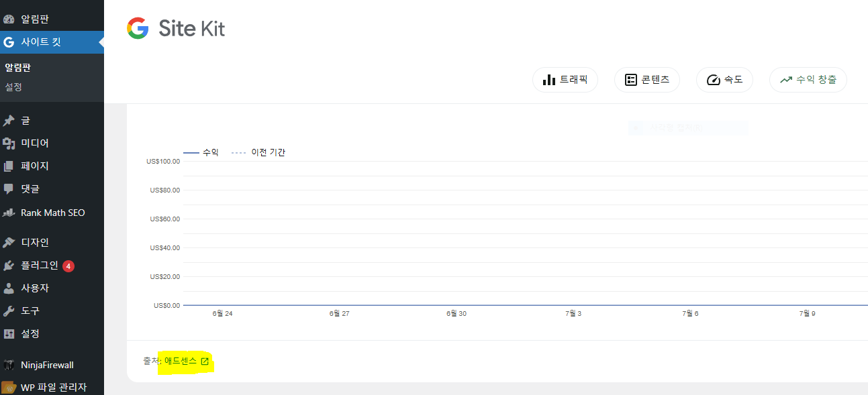Open the WP 파일 관리자 menu
This screenshot has width=868, height=395.
point(52,387)
